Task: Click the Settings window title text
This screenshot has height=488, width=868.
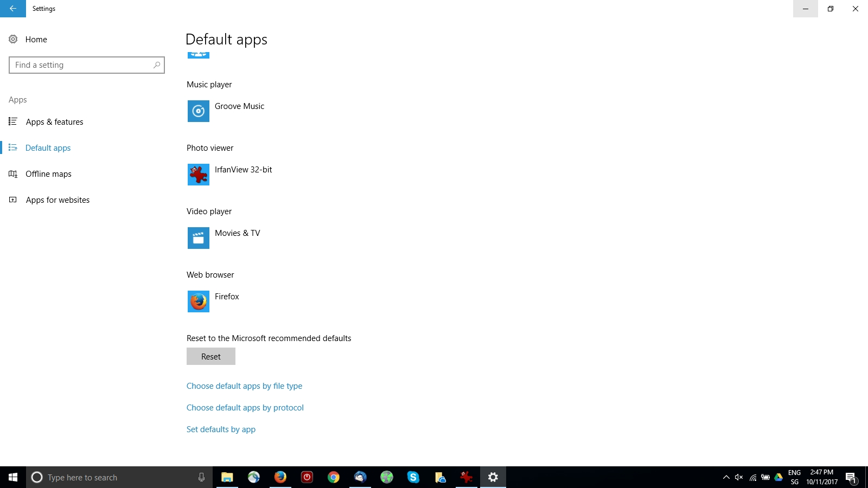Action: 44,9
